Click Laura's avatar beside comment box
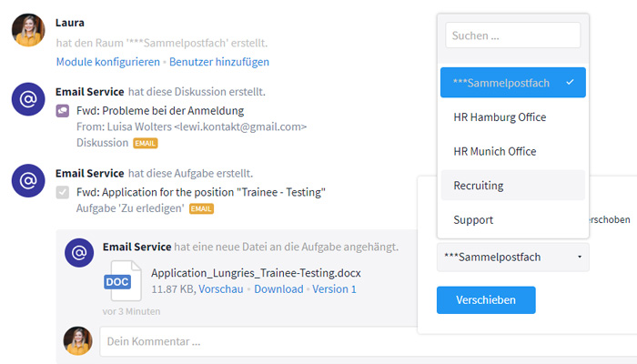Viewport: 637px width, 364px height. (77, 341)
